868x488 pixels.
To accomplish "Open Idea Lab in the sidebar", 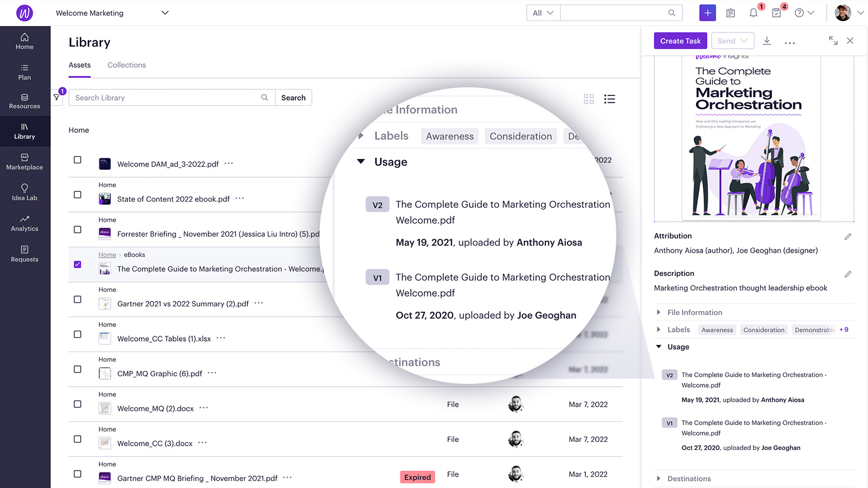I will [x=24, y=192].
